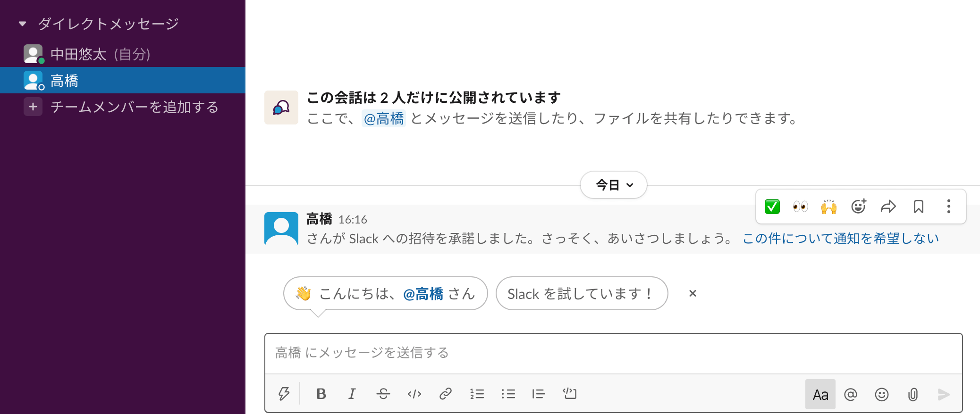
Task: Open more message actions menu
Action: point(948,206)
